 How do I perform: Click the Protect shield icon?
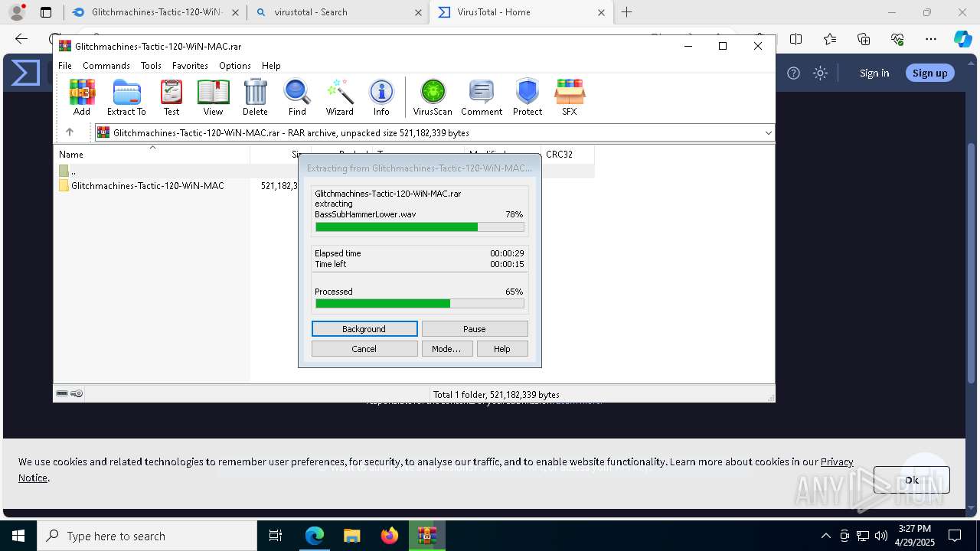point(528,97)
